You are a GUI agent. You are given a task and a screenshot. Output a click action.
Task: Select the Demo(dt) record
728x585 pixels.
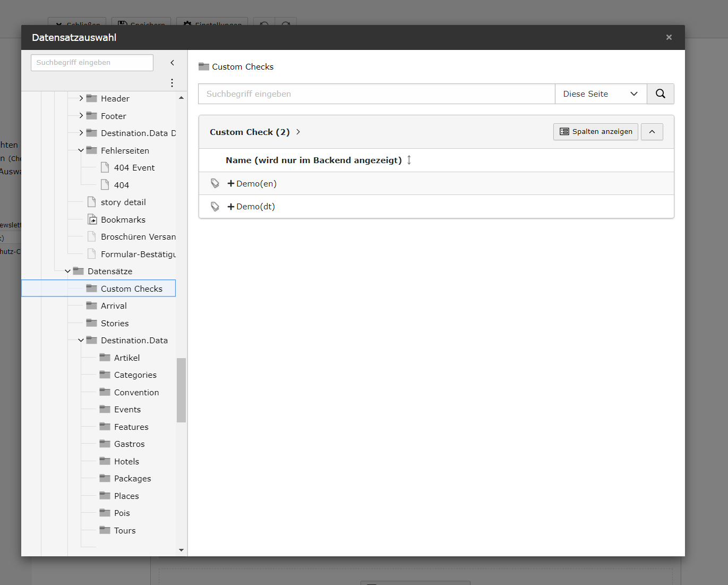point(255,207)
